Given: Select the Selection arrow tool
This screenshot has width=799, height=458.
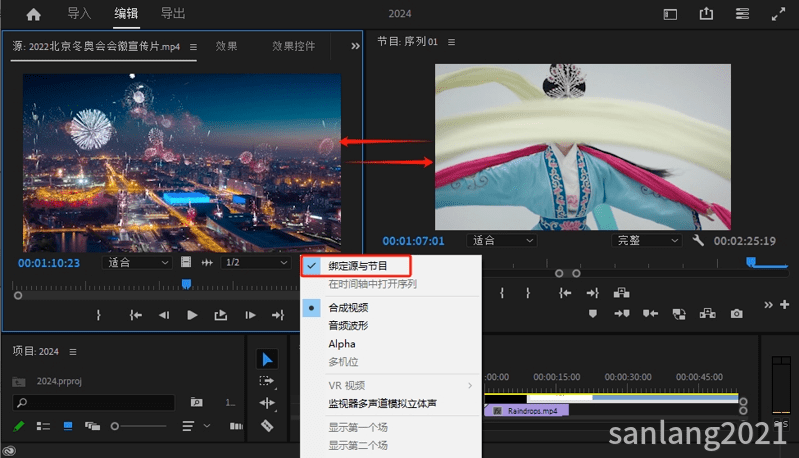Looking at the screenshot, I should [x=267, y=359].
